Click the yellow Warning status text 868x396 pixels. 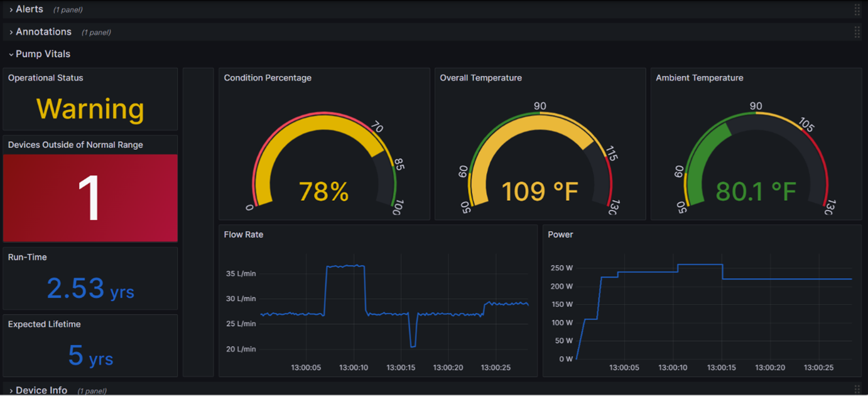pyautogui.click(x=90, y=109)
